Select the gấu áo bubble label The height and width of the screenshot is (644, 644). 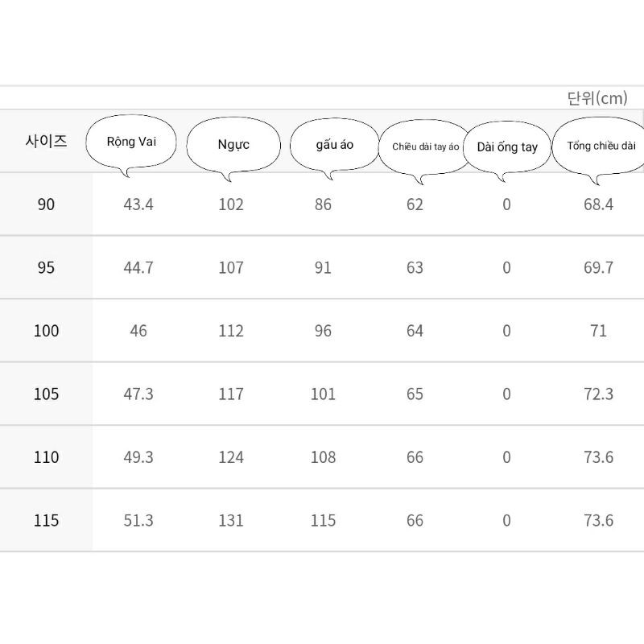[x=334, y=145]
